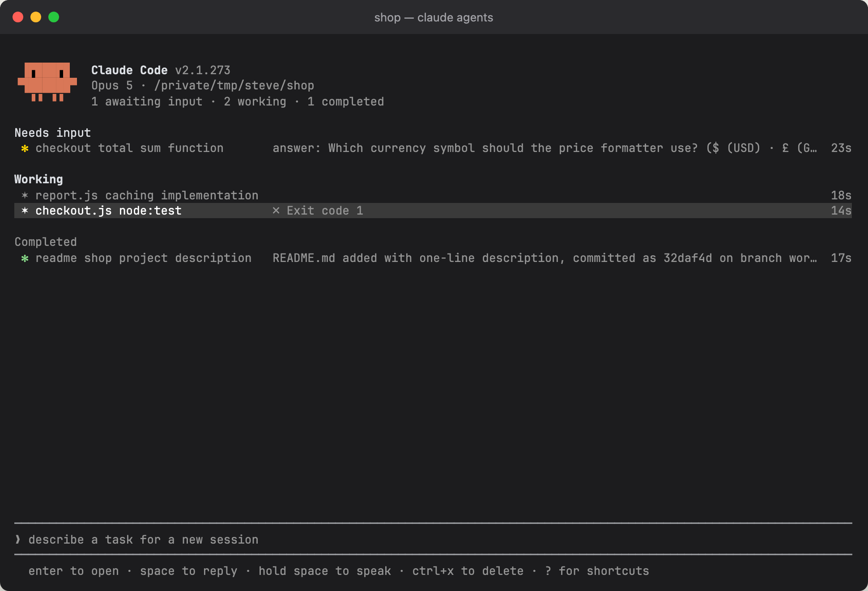
Task: Select the checkout total sum function session
Action: (433, 148)
